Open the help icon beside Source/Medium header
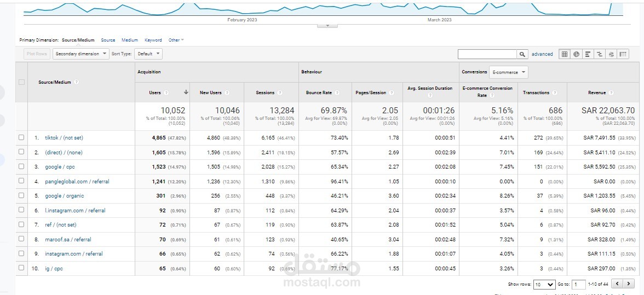The width and height of the screenshot is (644, 295). click(77, 82)
